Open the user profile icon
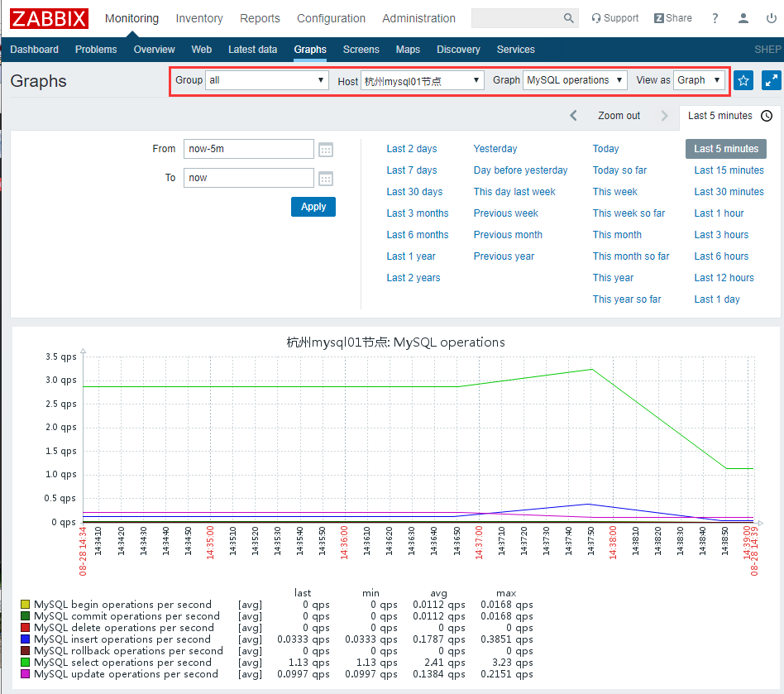The height and width of the screenshot is (694, 784). pos(743,18)
